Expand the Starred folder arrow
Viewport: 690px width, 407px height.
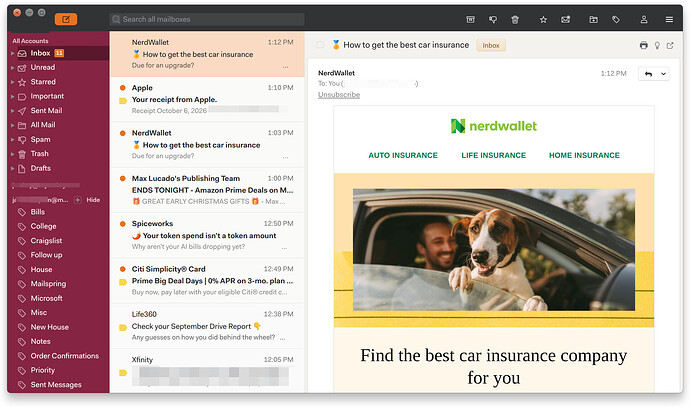coord(12,82)
